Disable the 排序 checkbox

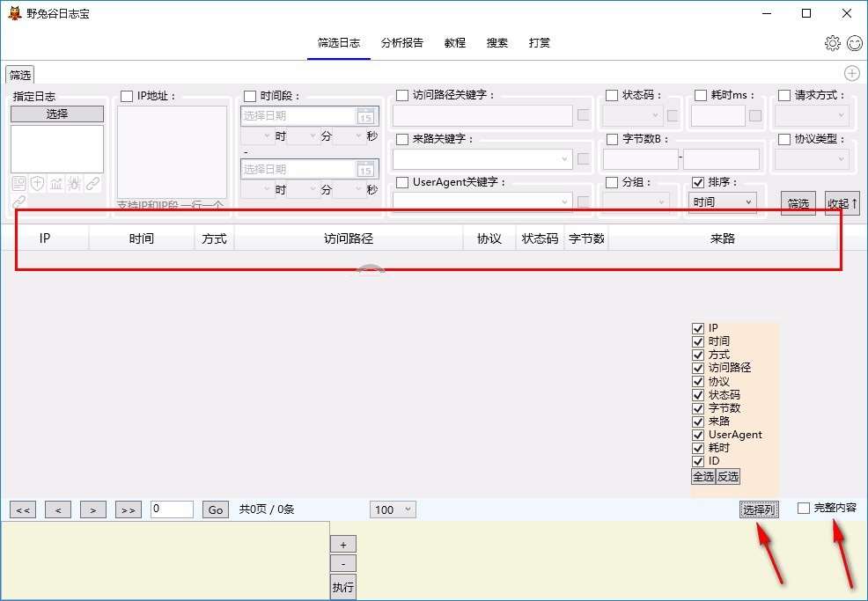(699, 182)
